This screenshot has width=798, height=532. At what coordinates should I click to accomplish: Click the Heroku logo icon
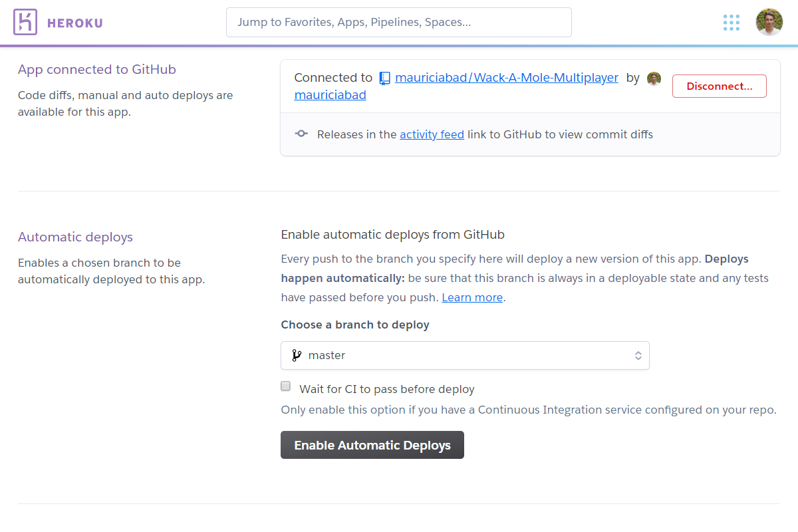click(25, 23)
